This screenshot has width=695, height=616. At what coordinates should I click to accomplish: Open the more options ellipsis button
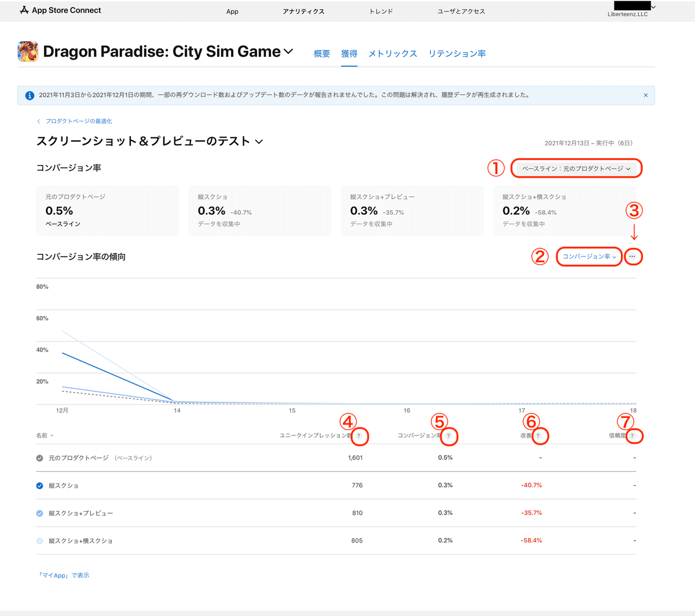coord(632,256)
